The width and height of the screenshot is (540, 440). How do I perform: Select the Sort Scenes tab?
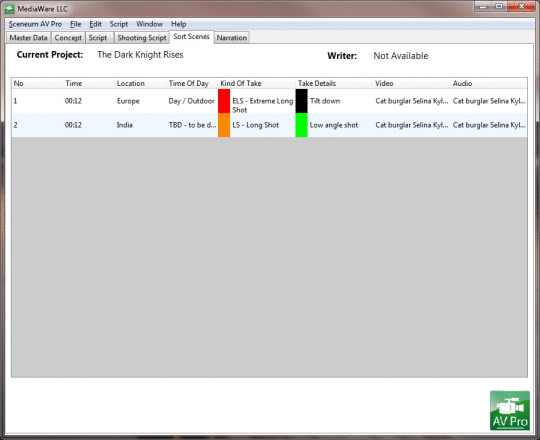click(x=191, y=36)
